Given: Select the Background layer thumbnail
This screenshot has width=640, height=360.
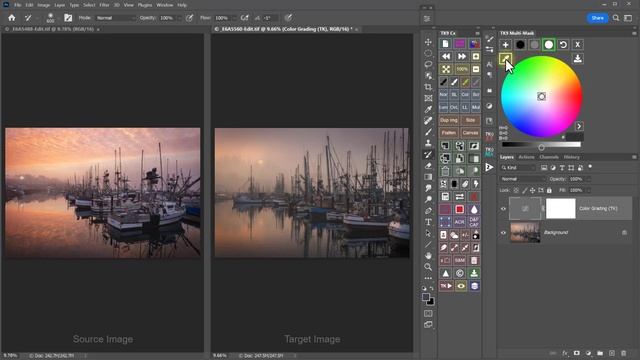Looking at the screenshot, I should 525,232.
